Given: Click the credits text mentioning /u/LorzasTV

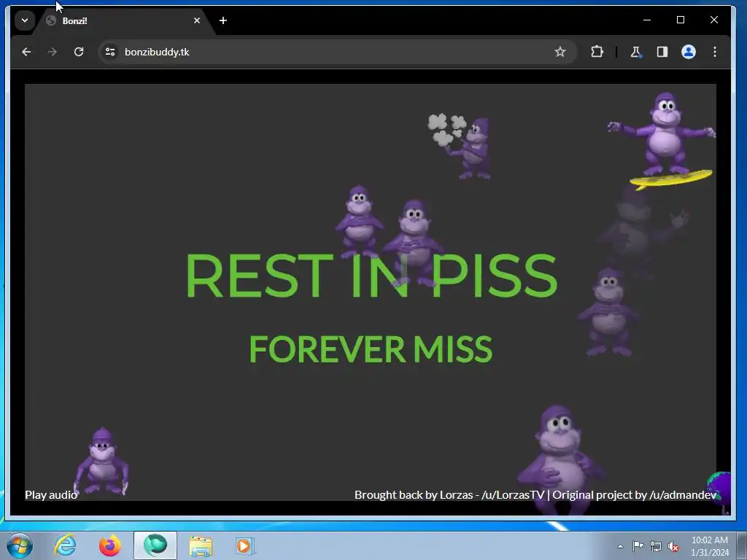Looking at the screenshot, I should (x=535, y=495).
